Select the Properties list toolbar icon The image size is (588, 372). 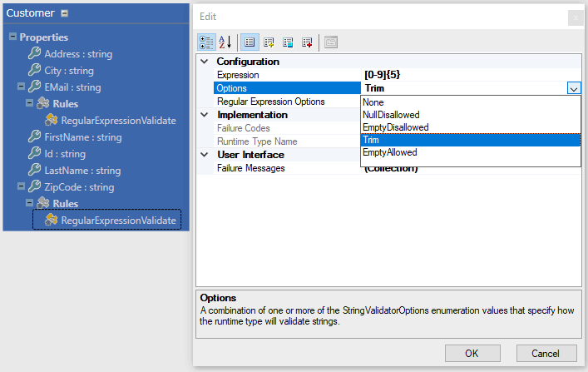pos(250,42)
